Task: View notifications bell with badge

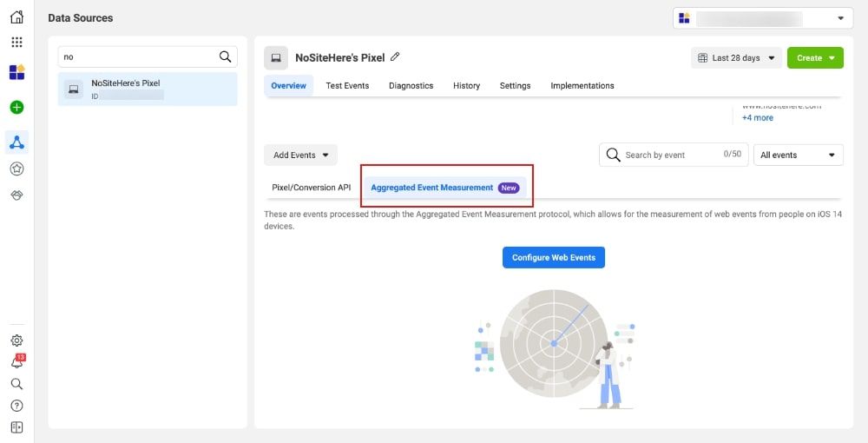Action: click(17, 361)
